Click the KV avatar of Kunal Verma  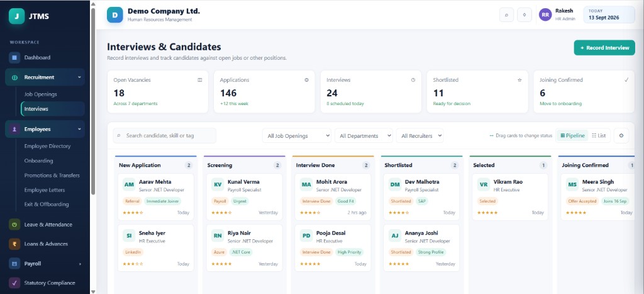coord(218,184)
